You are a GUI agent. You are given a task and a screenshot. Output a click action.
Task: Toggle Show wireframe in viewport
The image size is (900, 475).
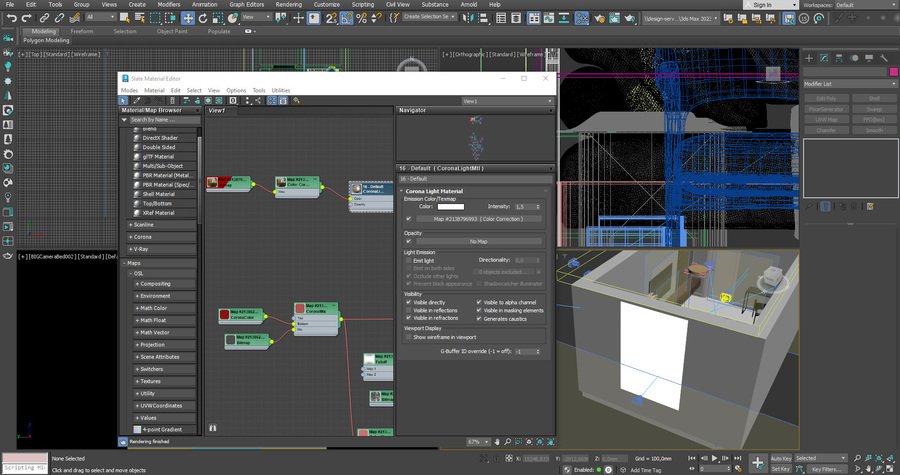tap(409, 337)
